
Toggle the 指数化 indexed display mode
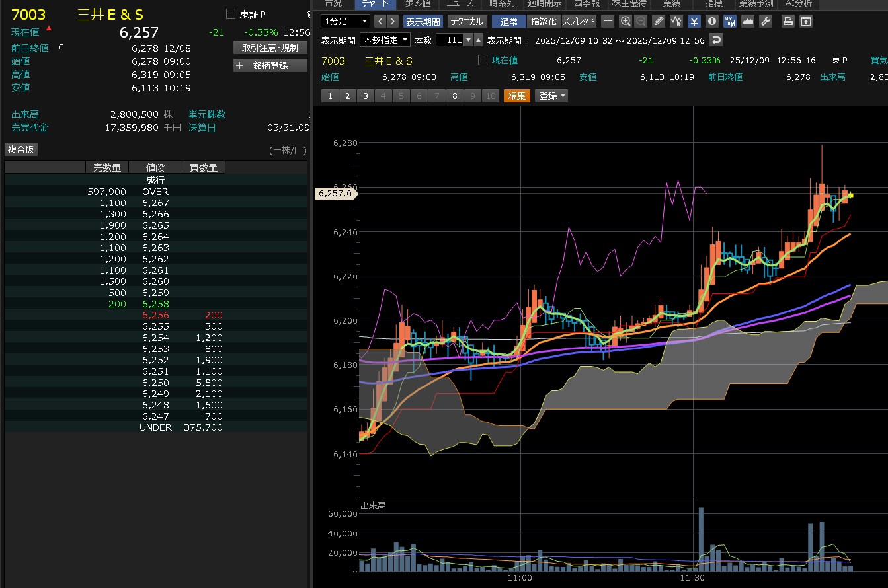pyautogui.click(x=544, y=21)
